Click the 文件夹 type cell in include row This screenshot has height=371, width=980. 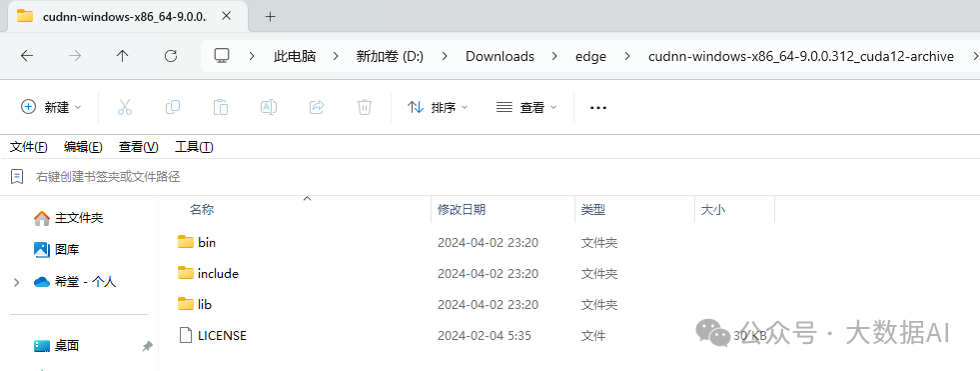coord(599,274)
